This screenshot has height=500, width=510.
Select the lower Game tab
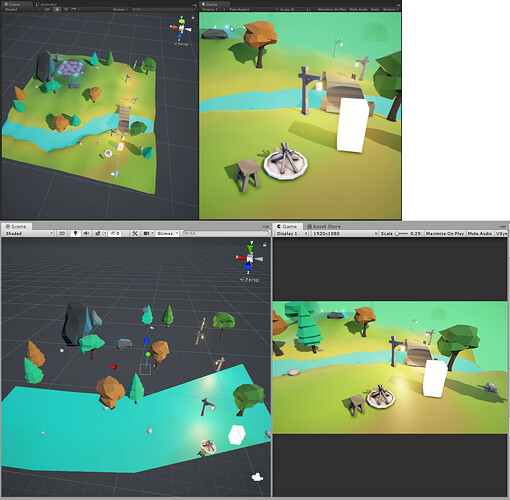(x=287, y=226)
